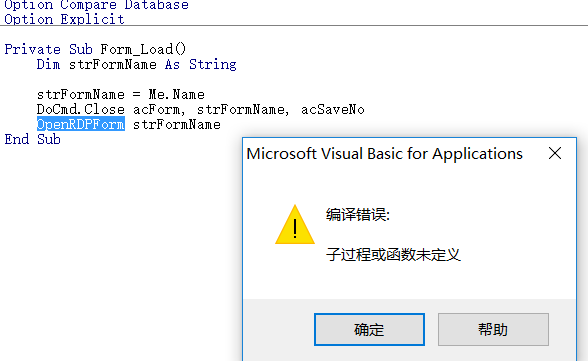This screenshot has width=588, height=361.
Task: Click the yellow warning triangle icon
Action: point(295,225)
